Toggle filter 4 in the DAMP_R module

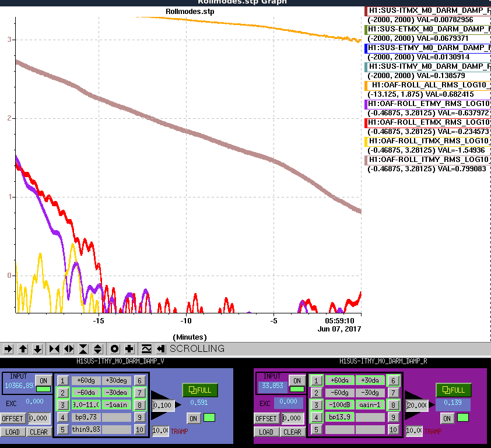coord(316,417)
